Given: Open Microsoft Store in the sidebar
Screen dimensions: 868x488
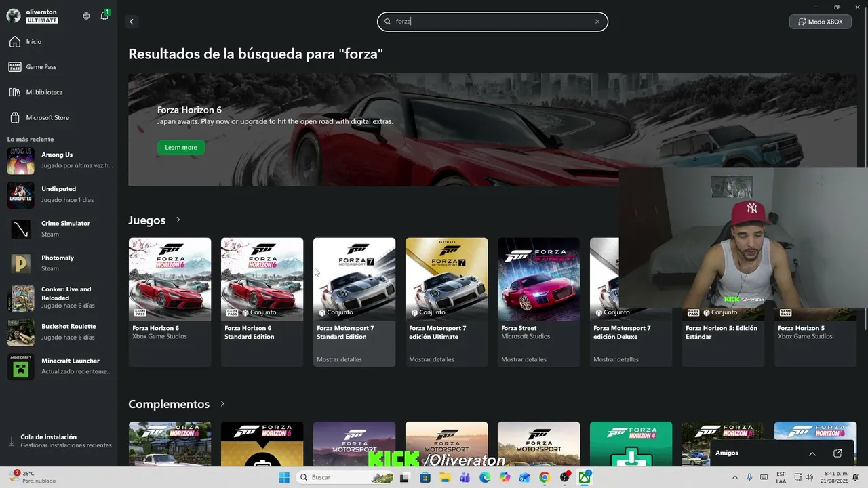Looking at the screenshot, I should click(59, 117).
